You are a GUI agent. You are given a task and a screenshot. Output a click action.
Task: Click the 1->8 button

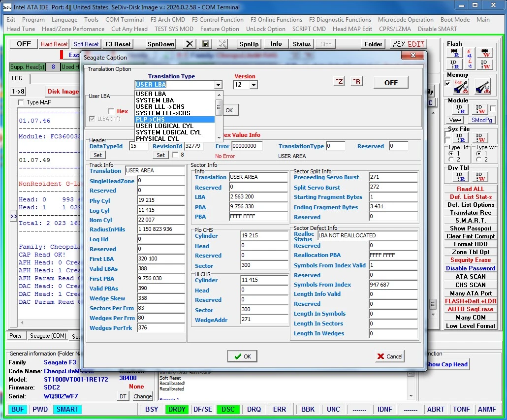18,92
